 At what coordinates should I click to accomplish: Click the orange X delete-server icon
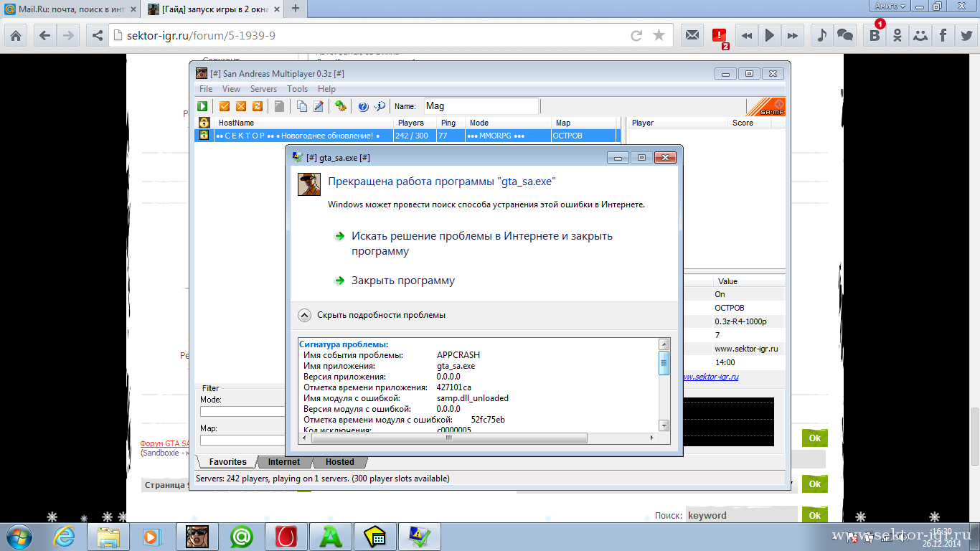241,106
